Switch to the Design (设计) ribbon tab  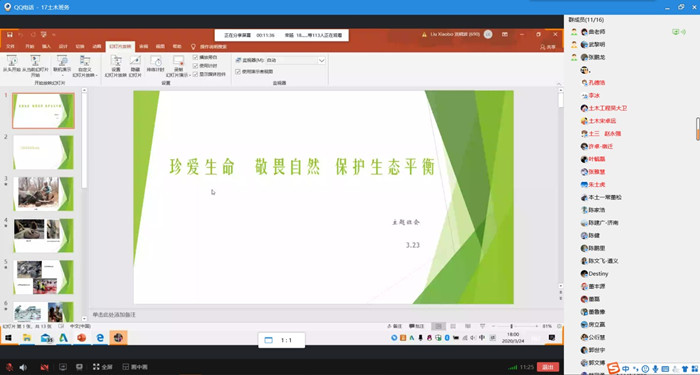(x=63, y=46)
